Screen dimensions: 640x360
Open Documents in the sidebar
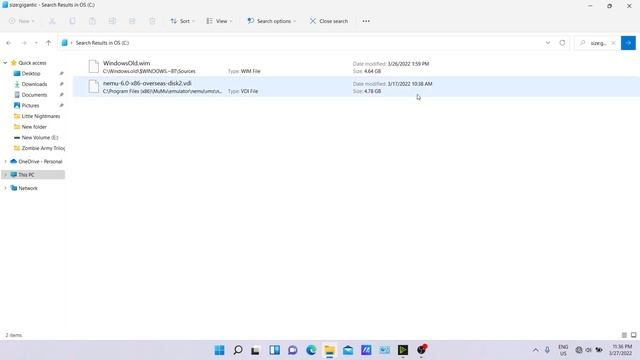coord(34,95)
